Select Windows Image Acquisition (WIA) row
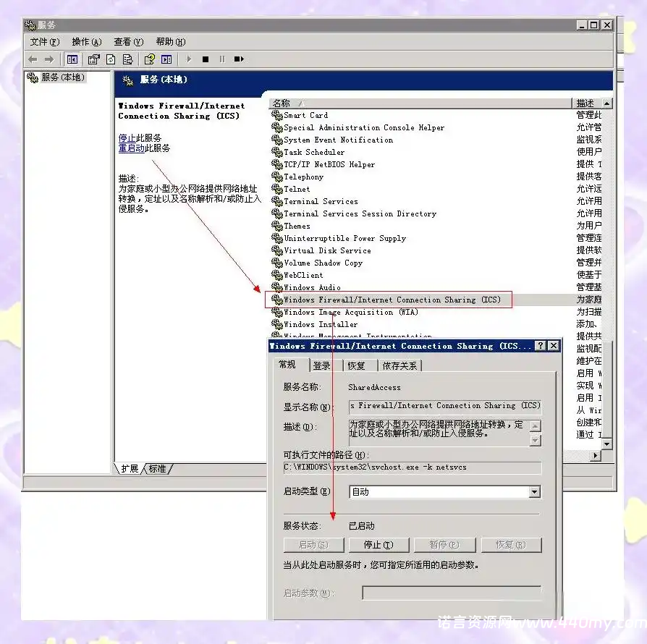 click(x=351, y=312)
